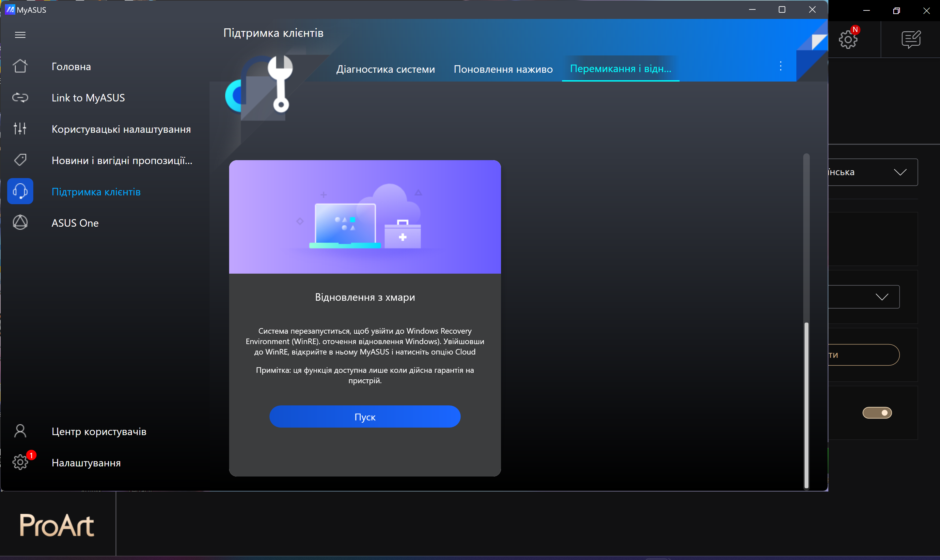Select the headset Підтримка клієнтів icon
Viewport: 940px width, 560px height.
click(x=20, y=191)
